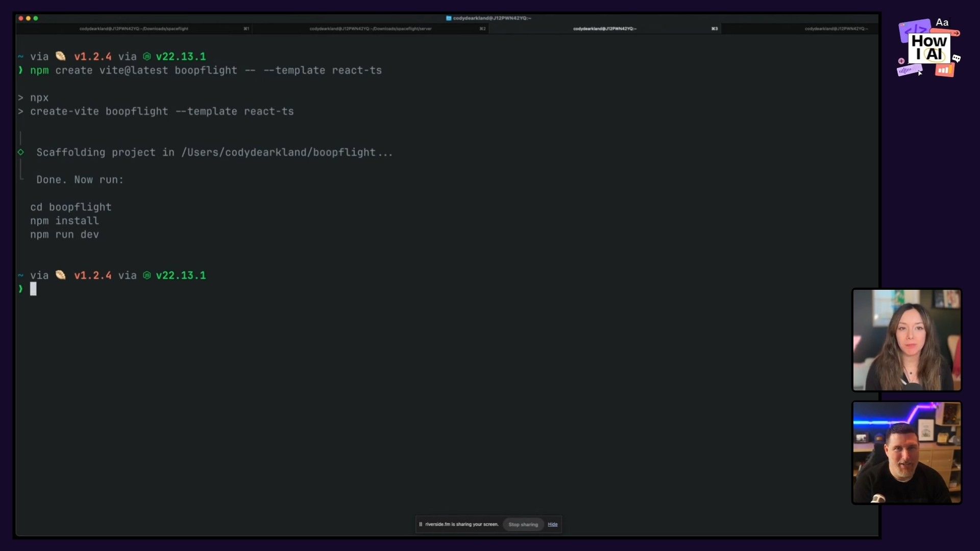Screen dimensions: 980x551
Task: Click the 'npm run dev' line
Action: click(64, 235)
